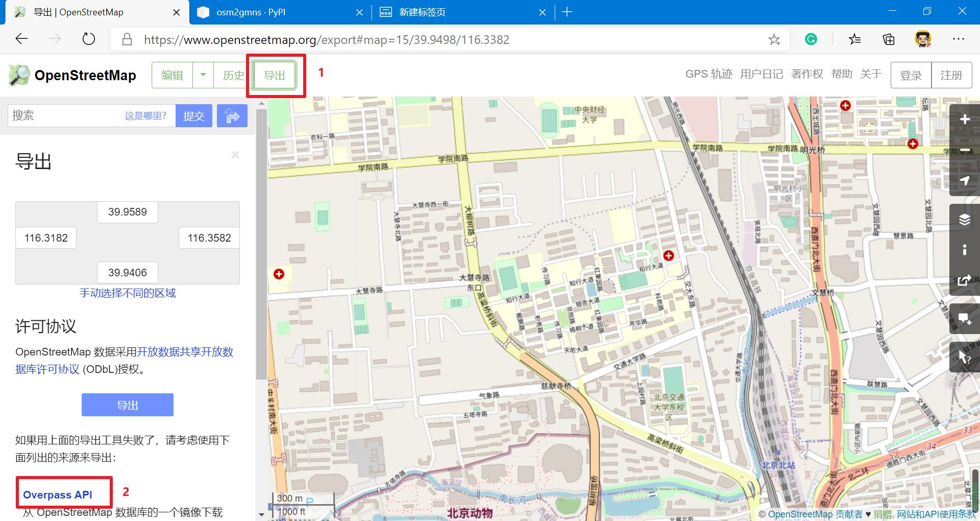Add a note to the map
980x521 pixels.
964,319
